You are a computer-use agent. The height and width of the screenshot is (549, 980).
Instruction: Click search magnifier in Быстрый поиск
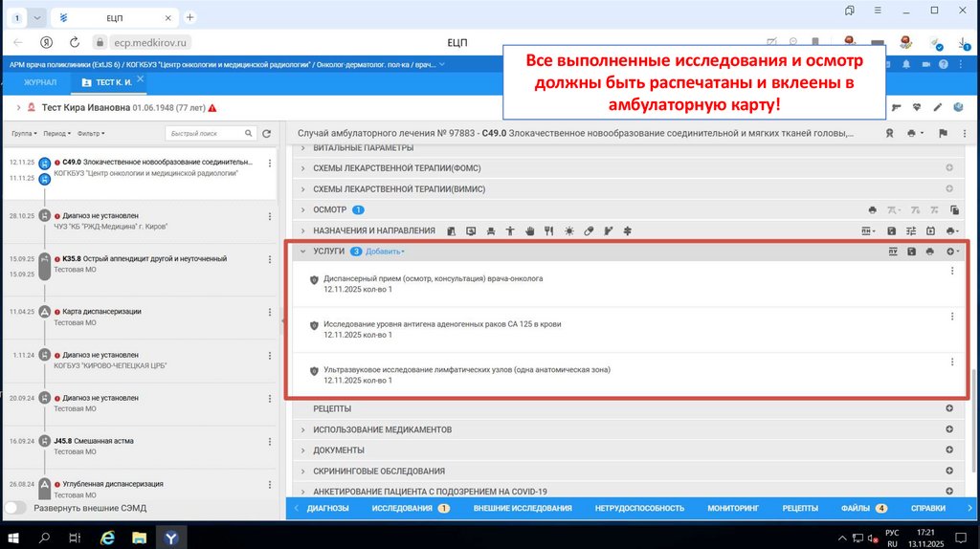tap(248, 133)
